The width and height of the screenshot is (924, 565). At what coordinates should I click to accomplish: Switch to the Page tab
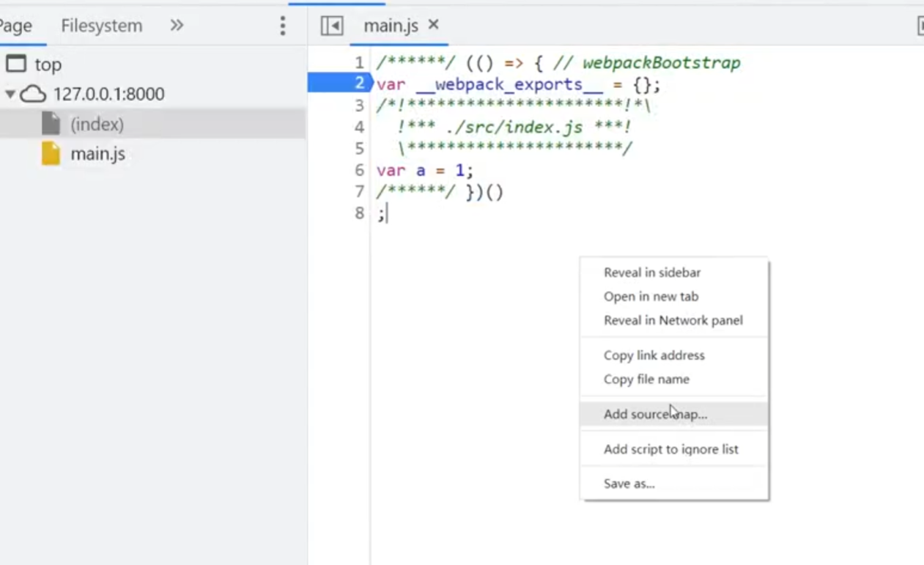pyautogui.click(x=15, y=26)
